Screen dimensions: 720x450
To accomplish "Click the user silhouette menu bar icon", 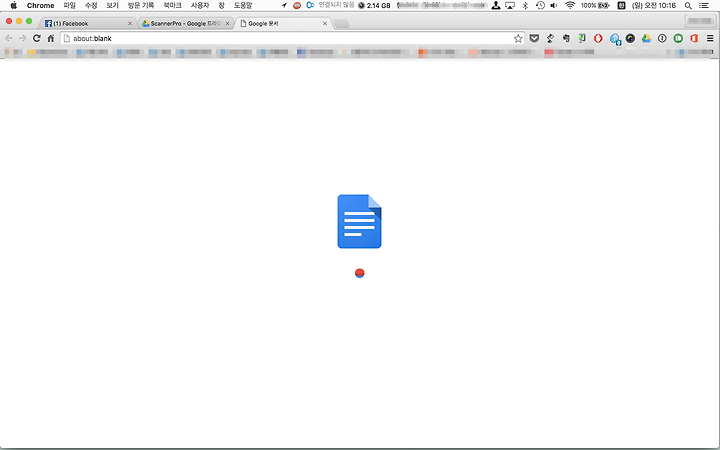I will click(495, 6).
